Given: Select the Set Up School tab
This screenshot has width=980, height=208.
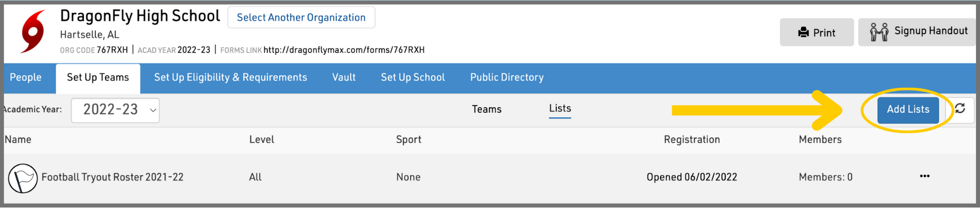Looking at the screenshot, I should pos(413,77).
